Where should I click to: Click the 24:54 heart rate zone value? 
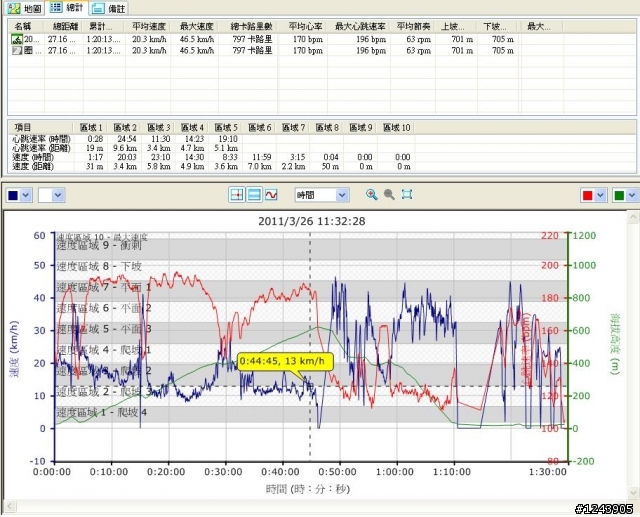127,139
